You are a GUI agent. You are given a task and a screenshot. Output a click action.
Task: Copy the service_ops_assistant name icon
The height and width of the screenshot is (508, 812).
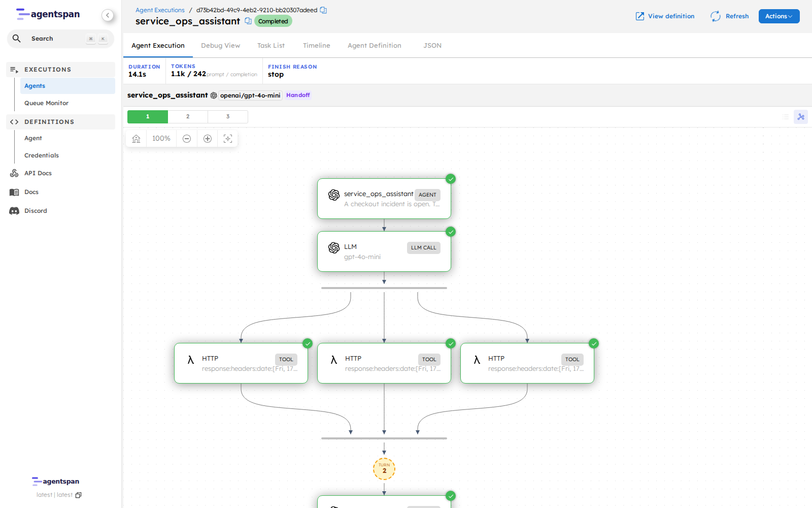point(248,21)
